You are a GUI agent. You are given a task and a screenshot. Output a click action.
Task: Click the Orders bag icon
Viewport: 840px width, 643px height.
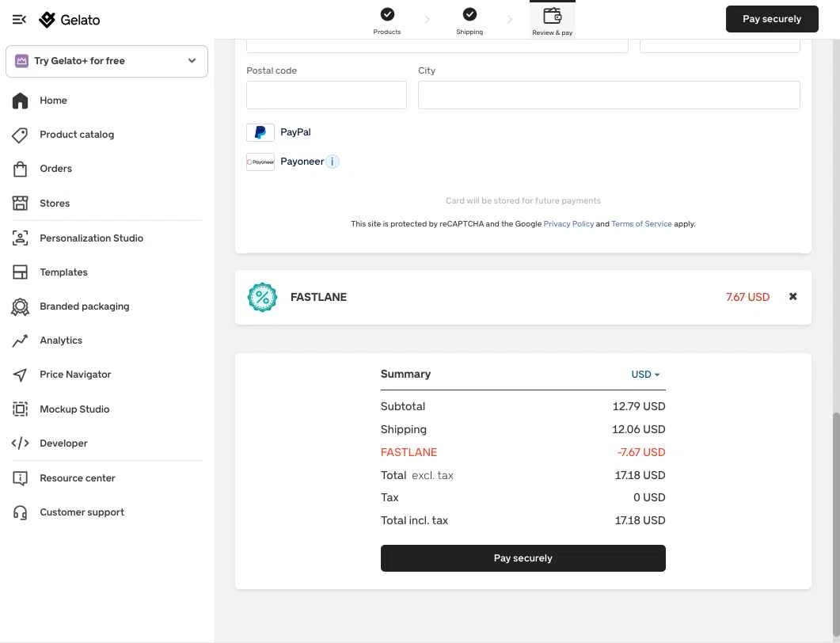point(20,169)
